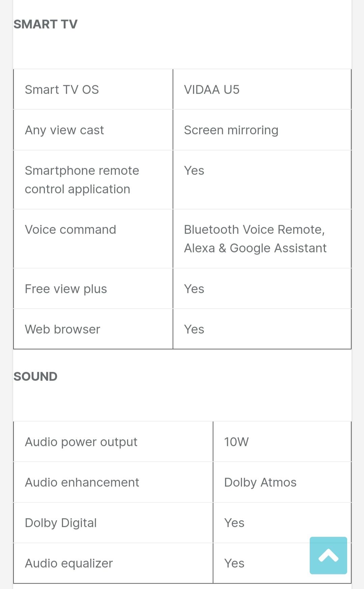Tap the Screen mirroring value
The image size is (364, 589).
click(231, 130)
